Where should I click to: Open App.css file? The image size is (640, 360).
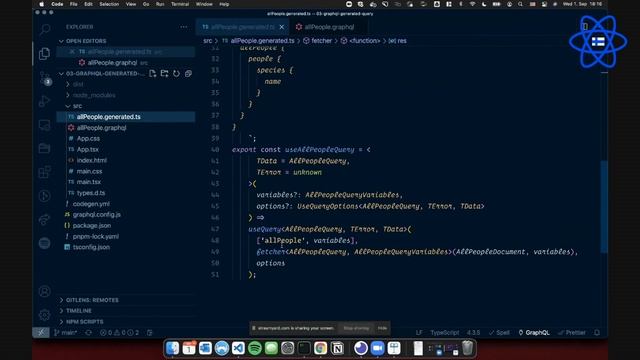[x=88, y=139]
